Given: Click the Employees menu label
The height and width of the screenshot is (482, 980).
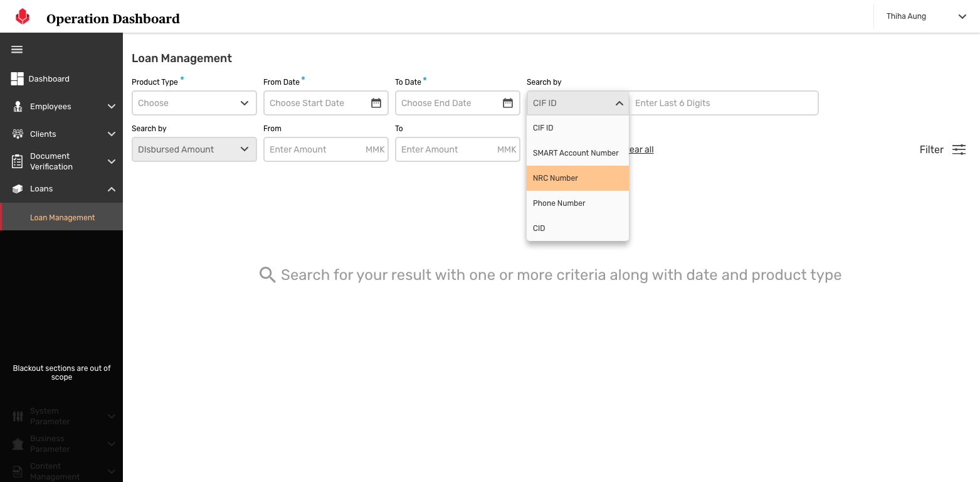Looking at the screenshot, I should tap(51, 107).
